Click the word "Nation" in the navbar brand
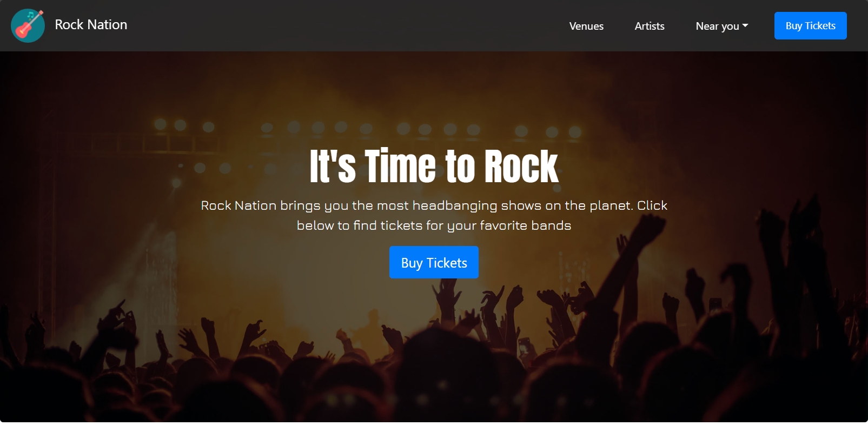The height and width of the screenshot is (439, 868). (x=107, y=25)
